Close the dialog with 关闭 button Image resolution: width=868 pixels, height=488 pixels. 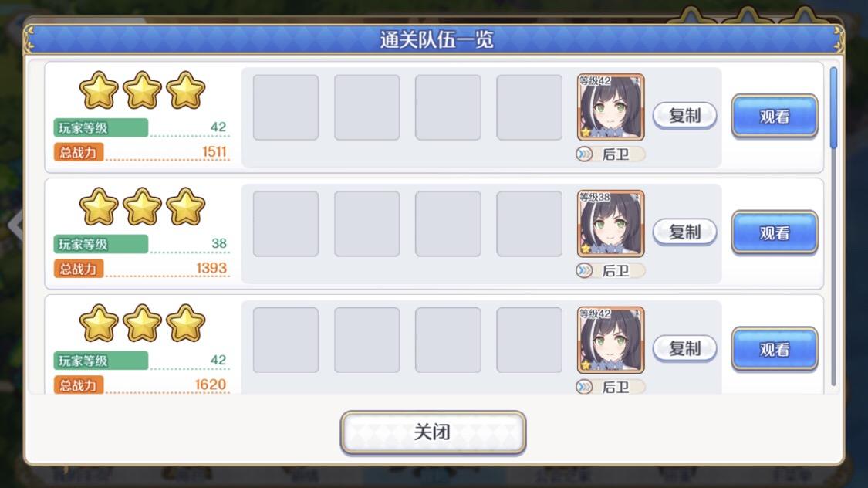tap(433, 432)
